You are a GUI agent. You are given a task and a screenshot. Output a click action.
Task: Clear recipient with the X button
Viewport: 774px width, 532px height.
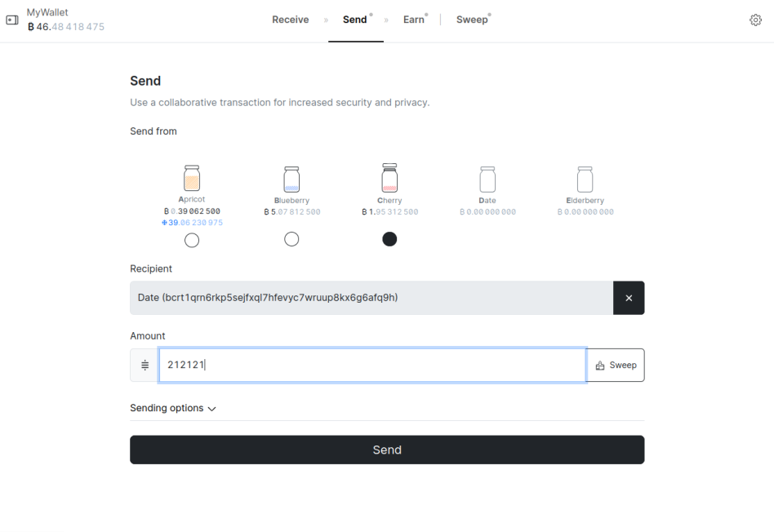[629, 298]
